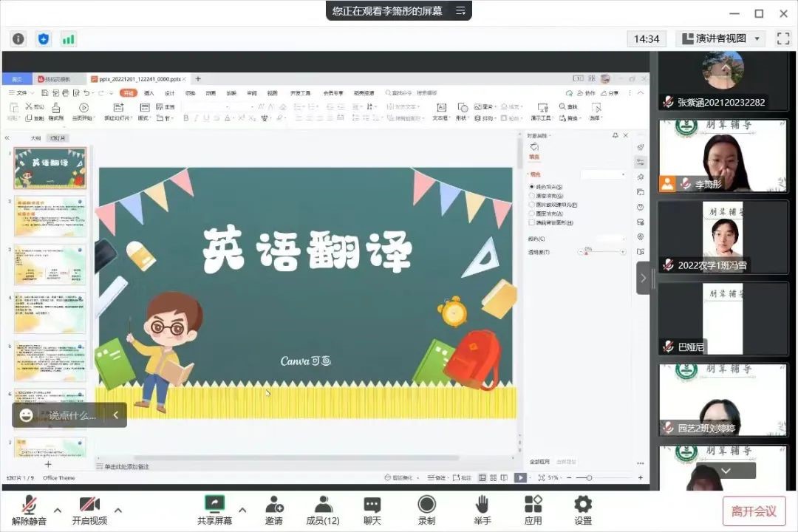Collapse the participant video sidebar
Image resolution: width=798 pixels, height=532 pixels.
tap(643, 278)
